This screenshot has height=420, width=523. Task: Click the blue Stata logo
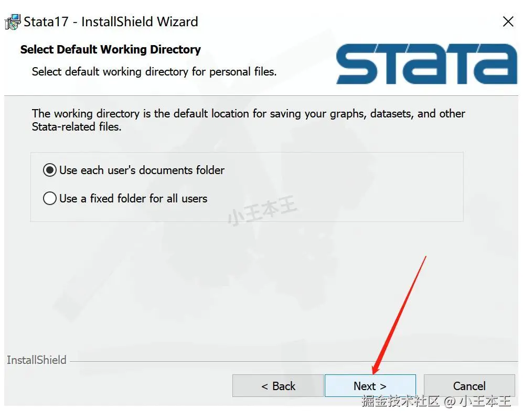pyautogui.click(x=426, y=63)
